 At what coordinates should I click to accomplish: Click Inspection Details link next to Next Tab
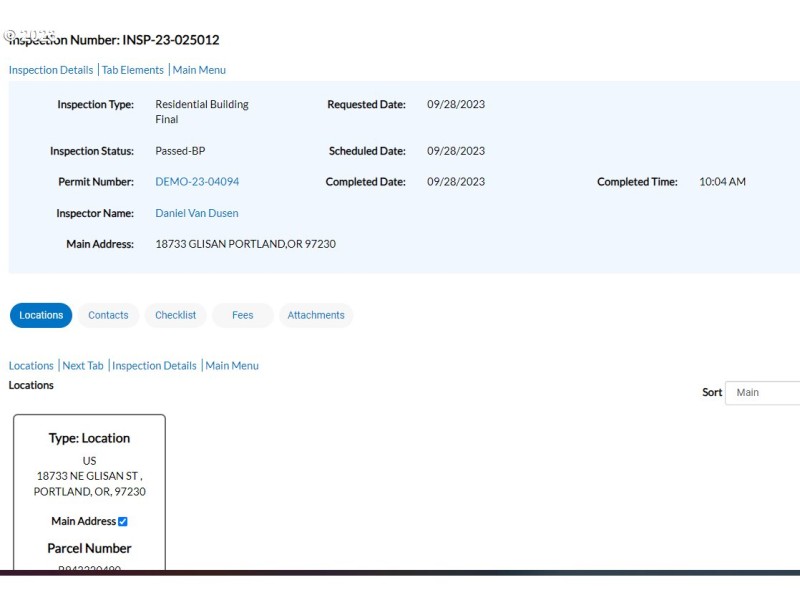[154, 366]
